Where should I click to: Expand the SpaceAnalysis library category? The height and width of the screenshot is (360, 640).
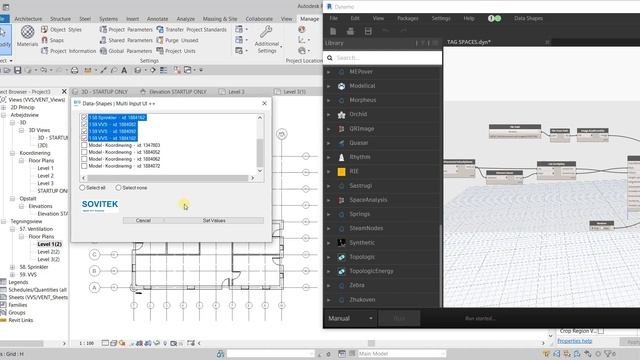point(329,200)
